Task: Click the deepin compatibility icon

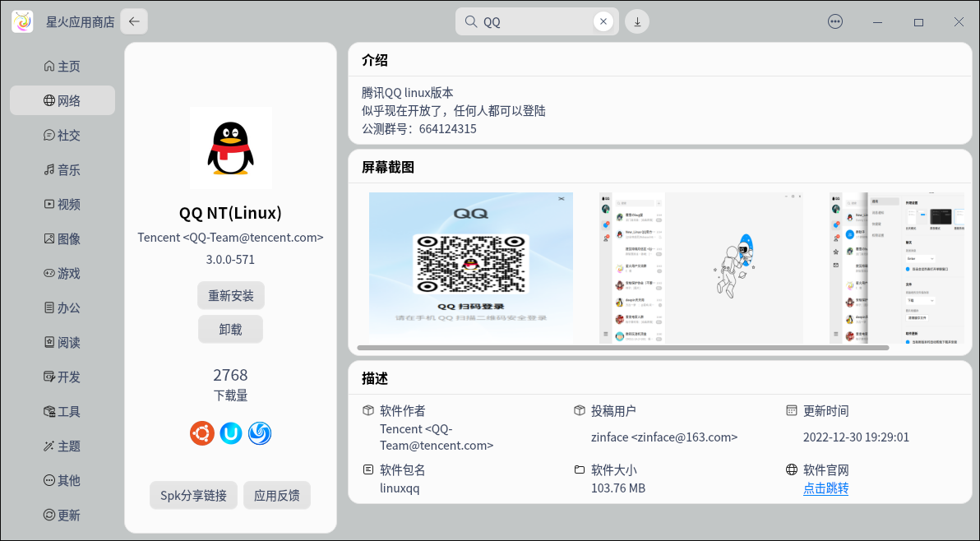Action: [x=259, y=433]
